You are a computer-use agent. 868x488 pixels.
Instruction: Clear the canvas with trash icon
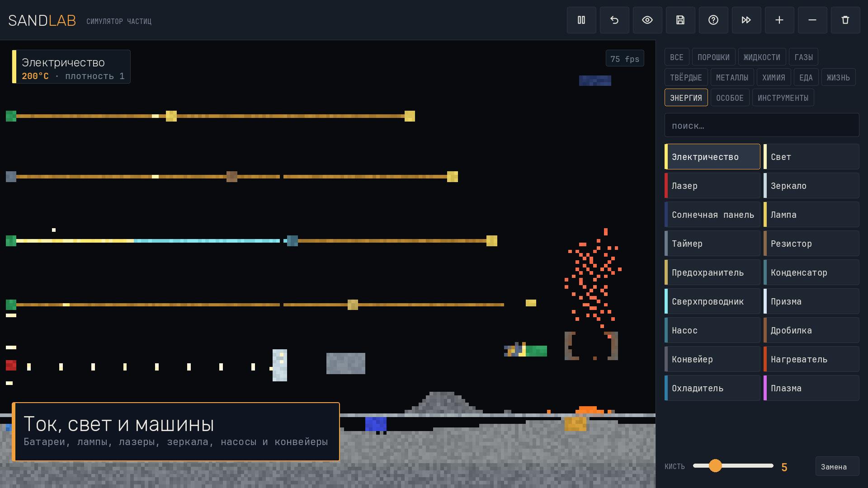pos(845,20)
